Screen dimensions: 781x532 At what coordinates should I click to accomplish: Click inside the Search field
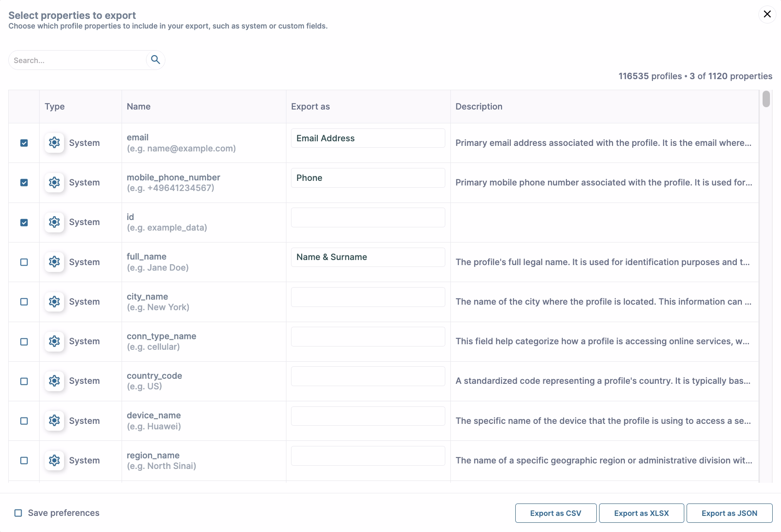tap(78, 60)
